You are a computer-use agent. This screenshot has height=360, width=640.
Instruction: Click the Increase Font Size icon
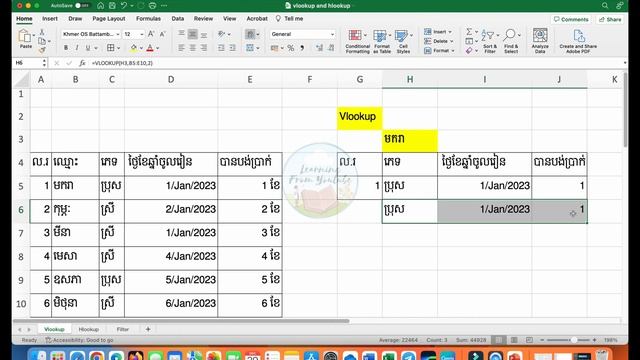151,34
